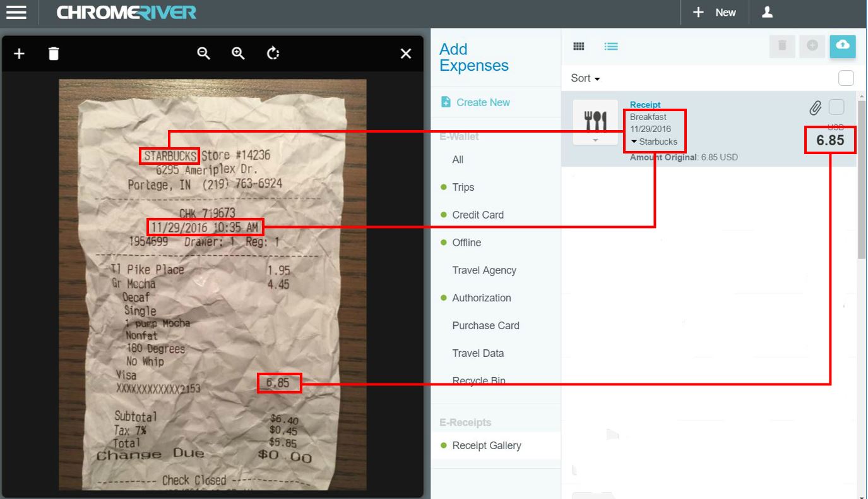Switch to grid view of expenses

pos(578,46)
